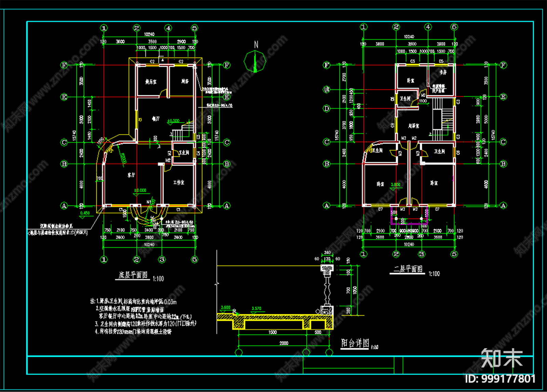Click the 1500 dimension under balcony slab
Viewport: 547px width, 392px height.
tap(272, 332)
